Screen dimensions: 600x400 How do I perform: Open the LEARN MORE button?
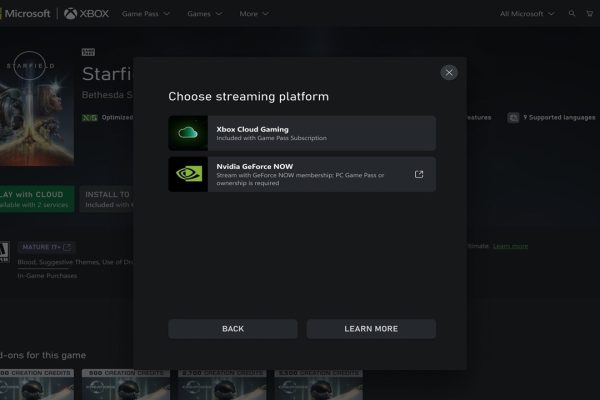coord(371,329)
